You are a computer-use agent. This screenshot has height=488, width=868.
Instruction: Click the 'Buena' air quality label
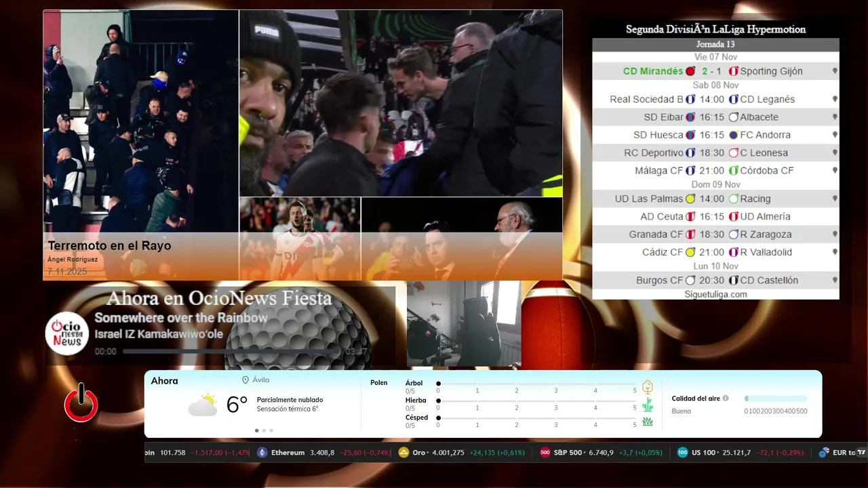(681, 411)
